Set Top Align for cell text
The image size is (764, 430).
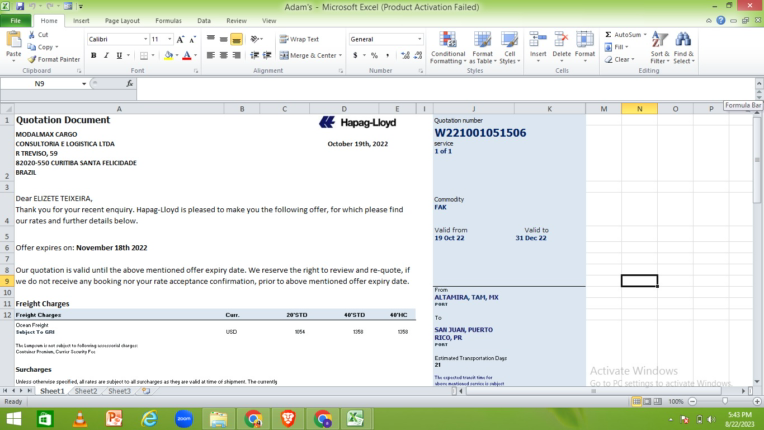point(210,39)
